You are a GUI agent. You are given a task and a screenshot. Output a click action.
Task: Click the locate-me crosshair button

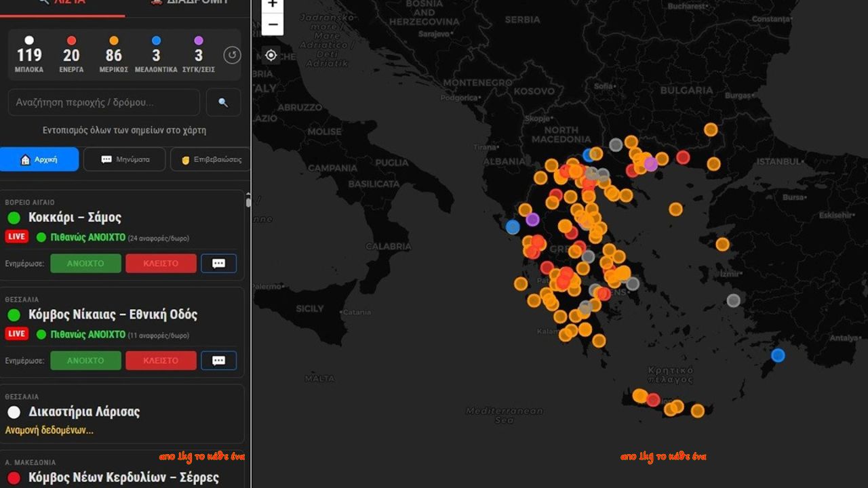coord(271,56)
